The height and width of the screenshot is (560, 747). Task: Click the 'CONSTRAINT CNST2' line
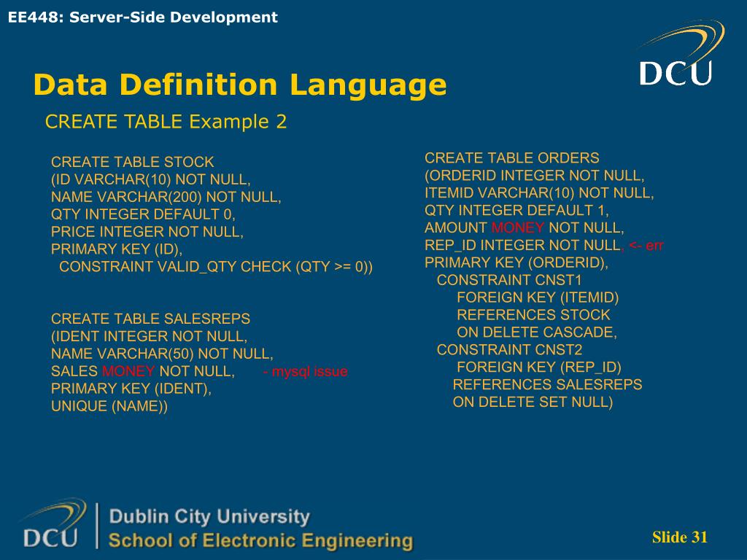(509, 350)
